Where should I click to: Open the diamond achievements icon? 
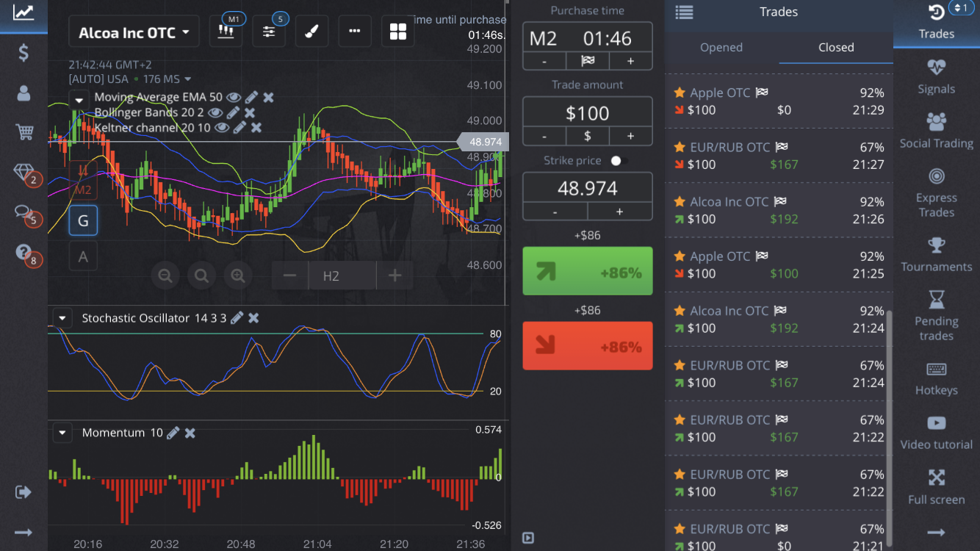(x=24, y=173)
